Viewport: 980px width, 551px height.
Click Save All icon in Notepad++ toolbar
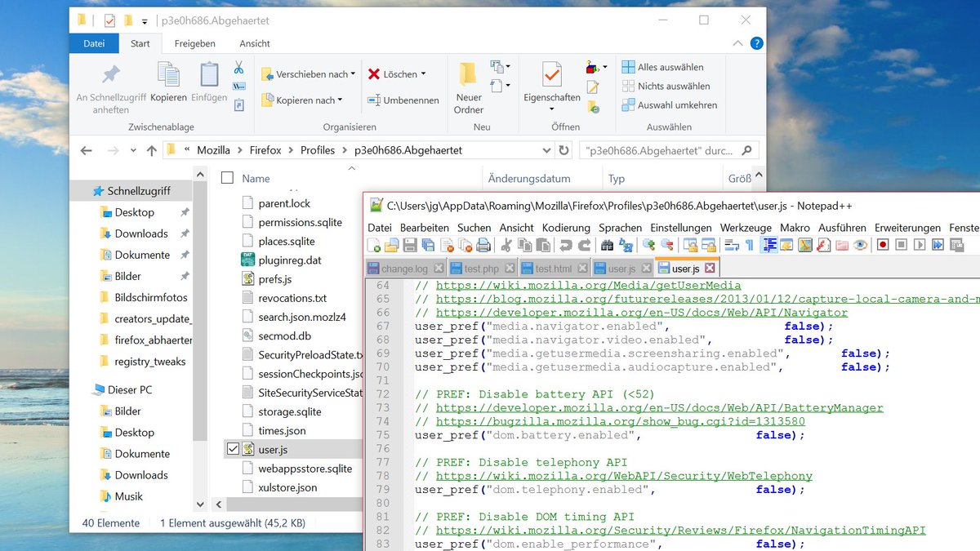coord(428,245)
